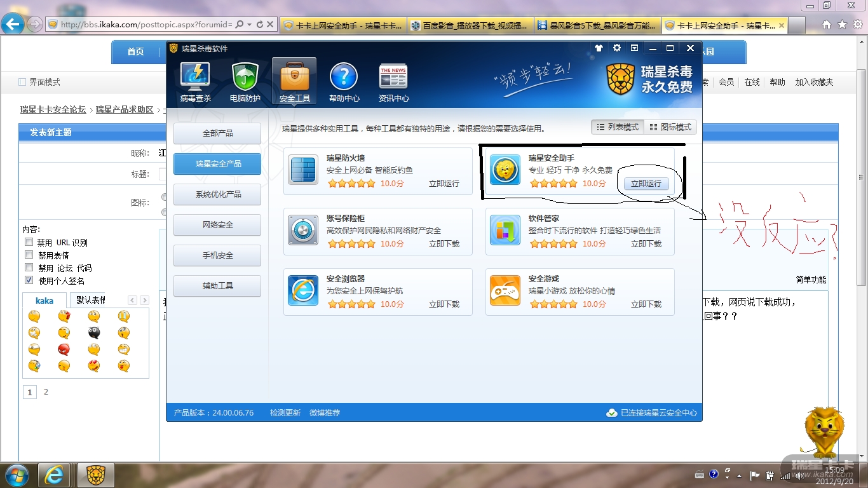The image size is (868, 488).
Task: Click Rising lion icon on the taskbar
Action: [x=95, y=475]
